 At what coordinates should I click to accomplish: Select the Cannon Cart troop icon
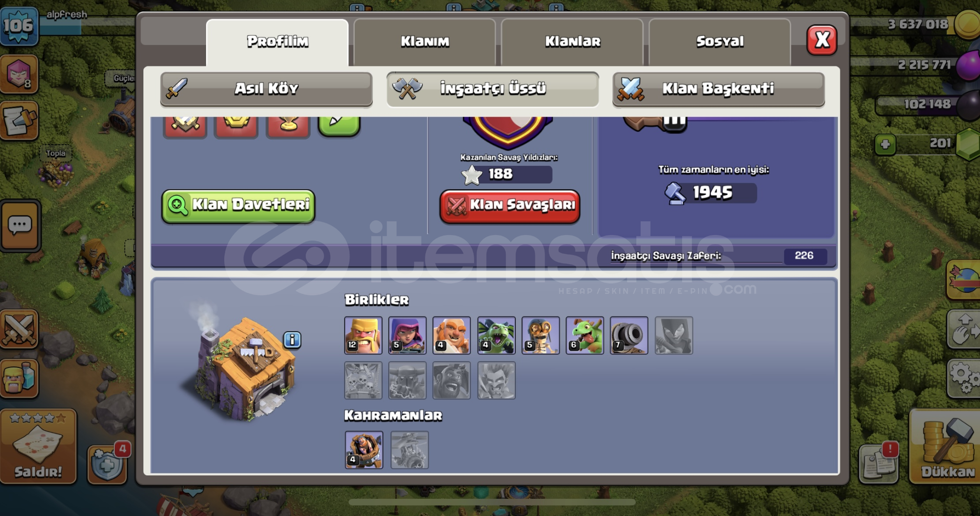click(629, 335)
